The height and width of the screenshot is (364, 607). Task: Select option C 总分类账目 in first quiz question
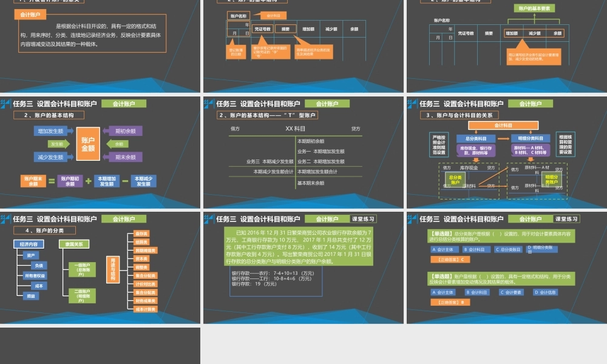[x=508, y=249]
